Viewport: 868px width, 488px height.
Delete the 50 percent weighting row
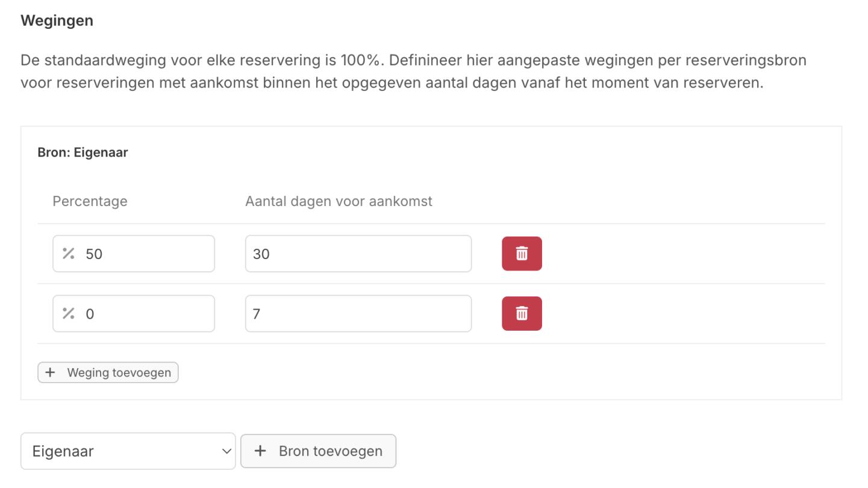522,254
